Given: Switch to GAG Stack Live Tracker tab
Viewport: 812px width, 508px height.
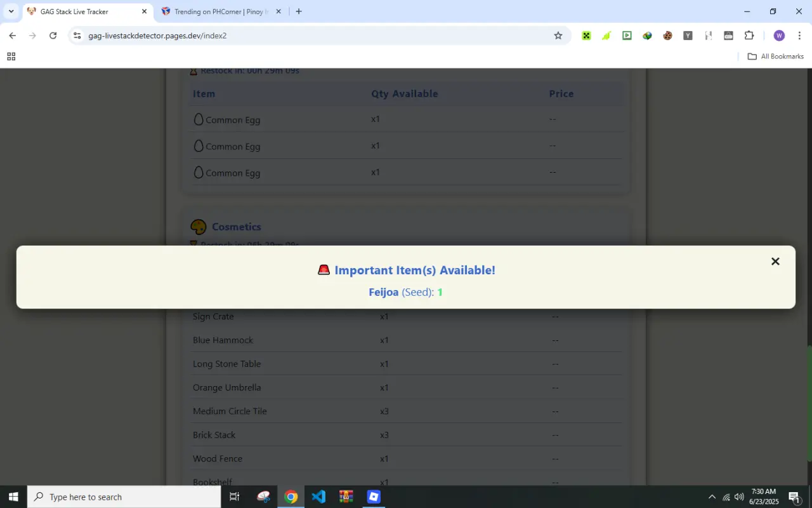Looking at the screenshot, I should tap(88, 11).
